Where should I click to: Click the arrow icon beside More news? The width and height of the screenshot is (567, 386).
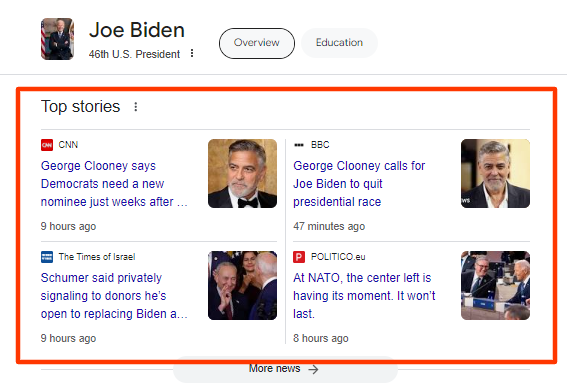(314, 369)
